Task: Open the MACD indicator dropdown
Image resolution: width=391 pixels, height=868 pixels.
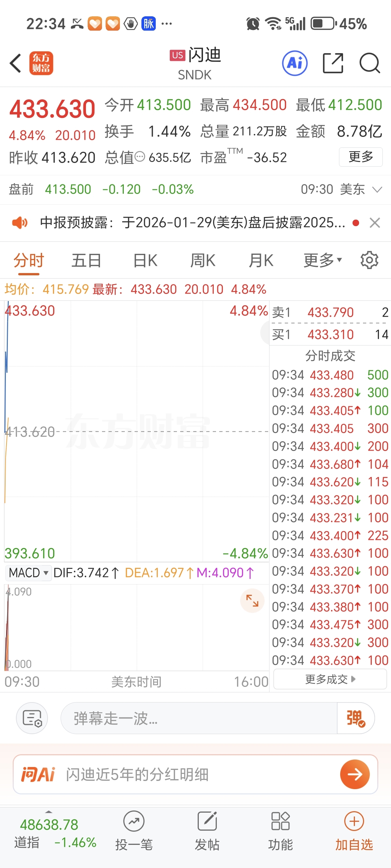Action: 29,573
